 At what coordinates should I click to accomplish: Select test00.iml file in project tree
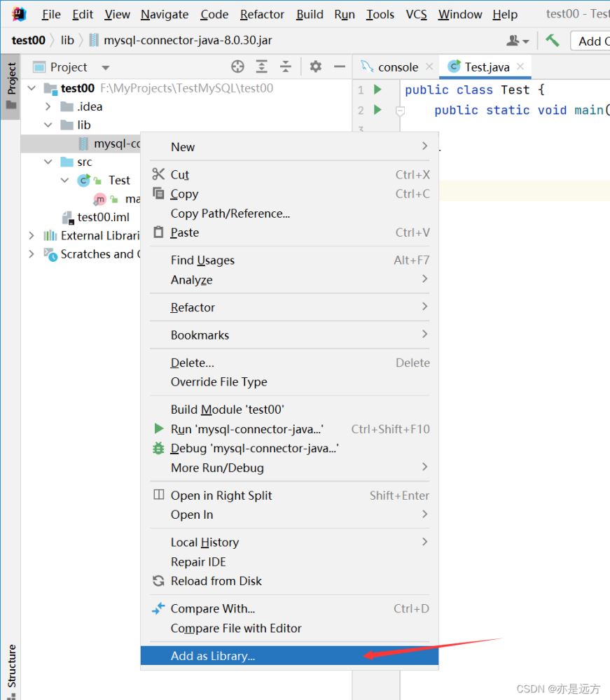point(103,217)
